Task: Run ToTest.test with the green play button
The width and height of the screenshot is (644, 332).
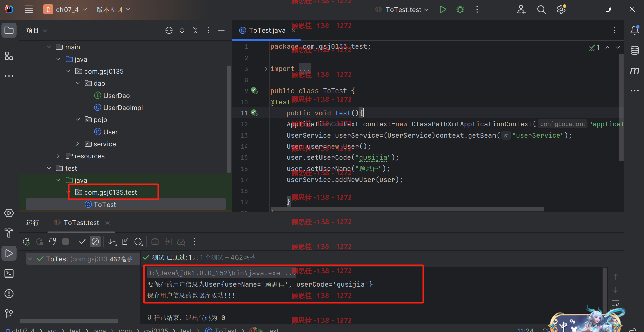Action: (443, 9)
